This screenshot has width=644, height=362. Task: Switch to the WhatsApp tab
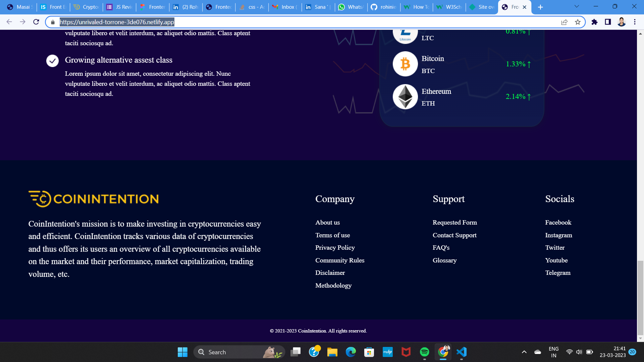[x=351, y=7]
